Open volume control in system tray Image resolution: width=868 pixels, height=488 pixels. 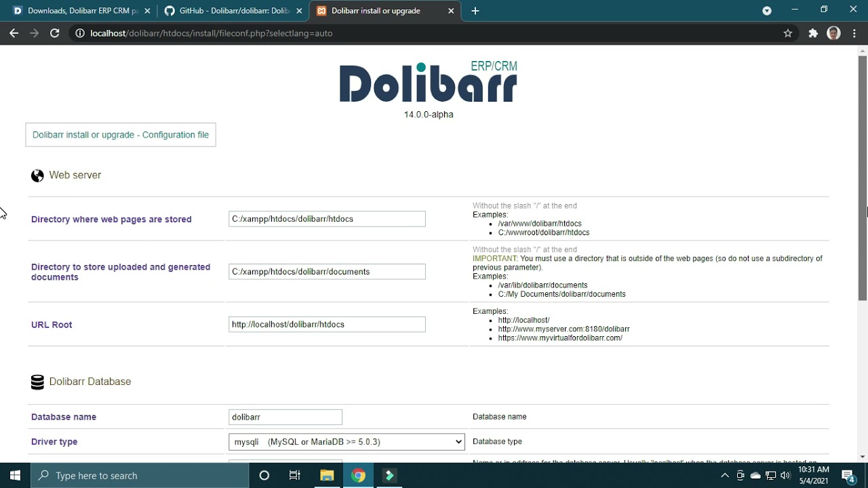pos(785,475)
